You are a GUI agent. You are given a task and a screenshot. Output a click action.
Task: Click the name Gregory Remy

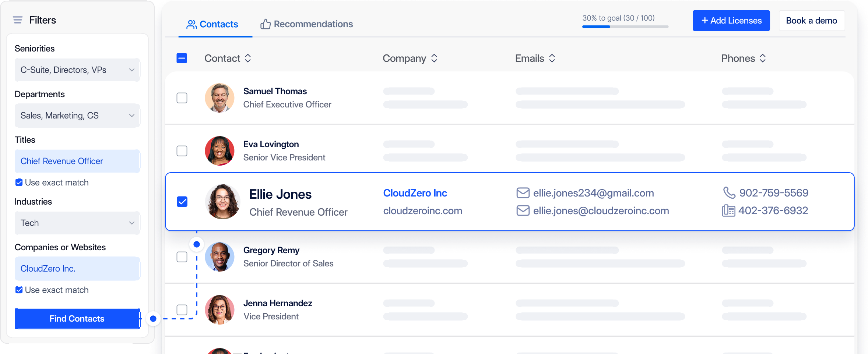coord(271,250)
